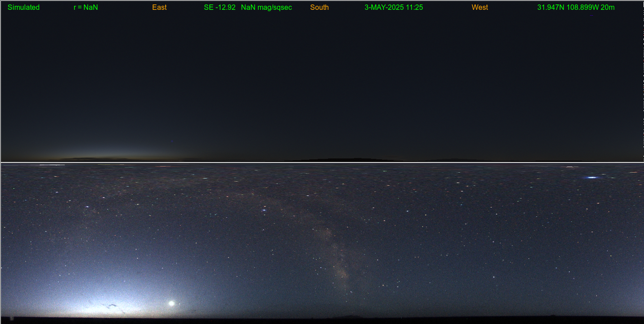Select the "31.947N 108.899W 20m" coordinates
644x324 pixels.
coord(576,8)
